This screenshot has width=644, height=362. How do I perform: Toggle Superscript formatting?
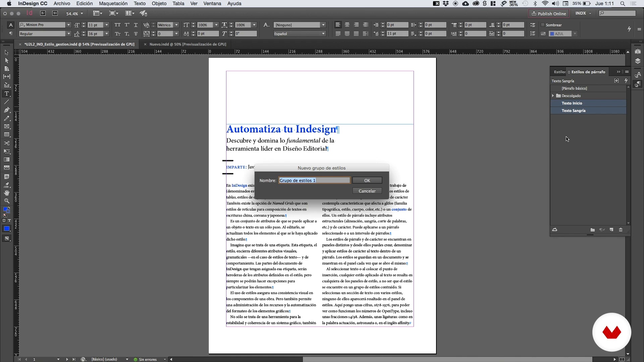[x=127, y=25]
